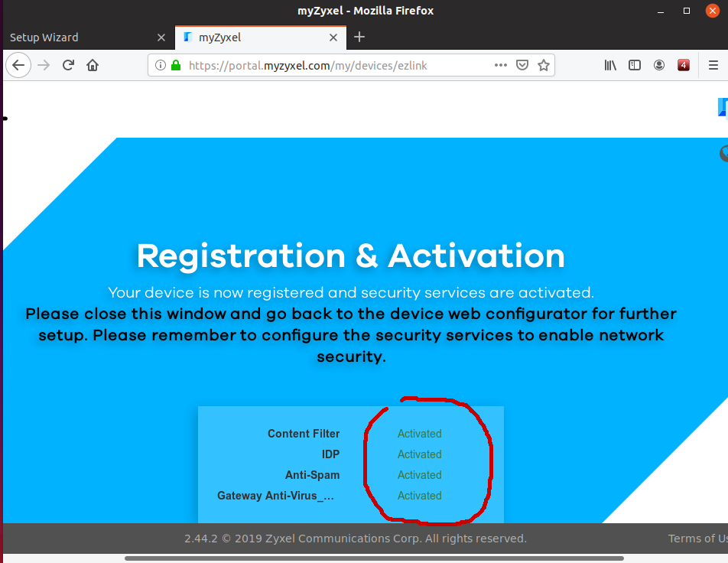Viewport: 728px width, 563px height.
Task: Open the Firefox hamburger menu
Action: pyautogui.click(x=713, y=65)
